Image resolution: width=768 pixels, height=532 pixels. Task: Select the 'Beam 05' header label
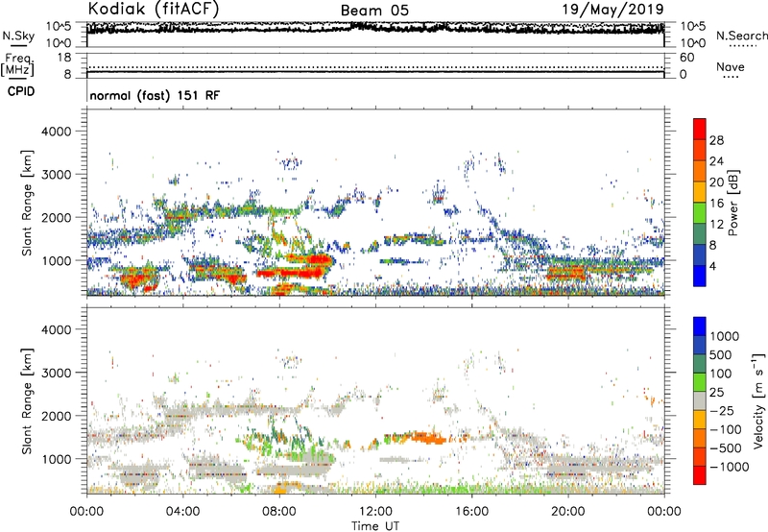(x=374, y=11)
